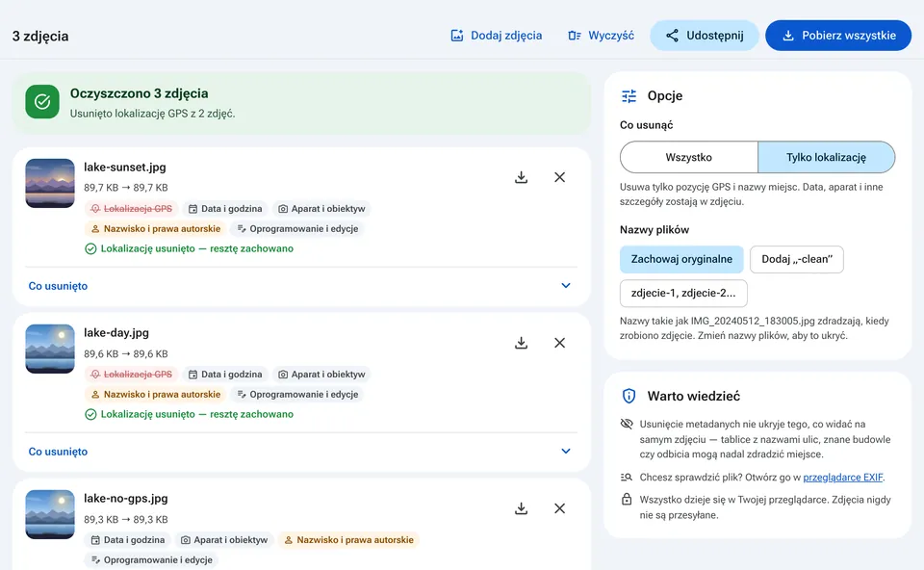
Task: Download the lake-no-gps.jpg file
Action: tap(521, 508)
